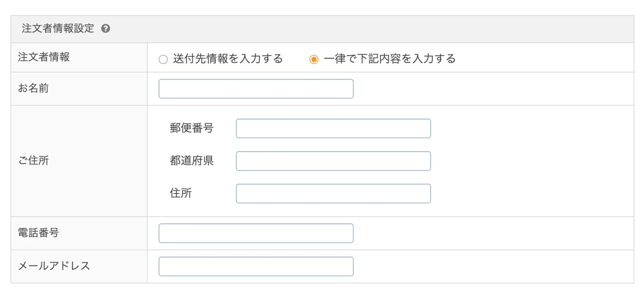
Task: Click the 電話番号 row label
Action: click(38, 233)
